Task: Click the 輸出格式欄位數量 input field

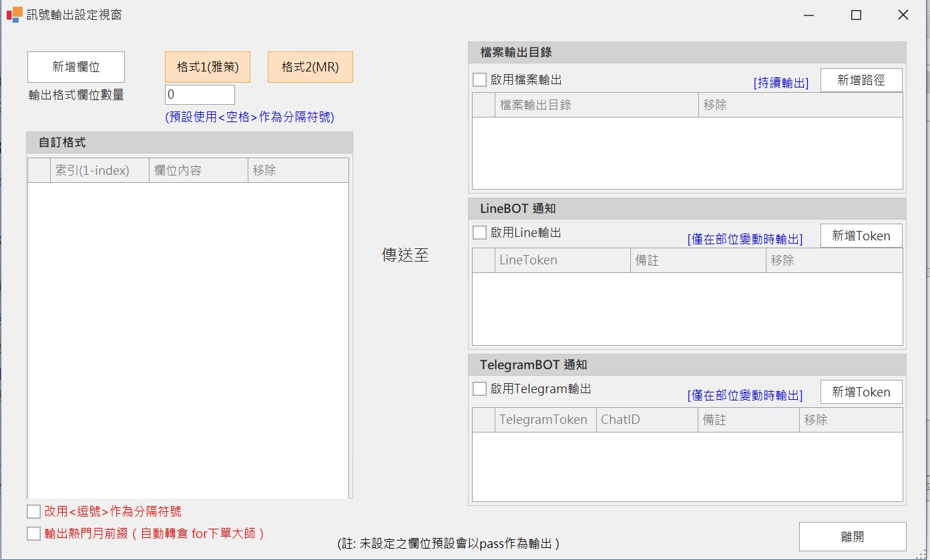Action: 200,95
